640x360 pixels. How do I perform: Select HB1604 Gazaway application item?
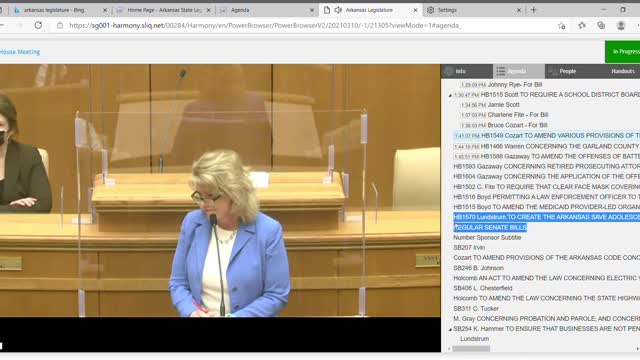(x=547, y=176)
